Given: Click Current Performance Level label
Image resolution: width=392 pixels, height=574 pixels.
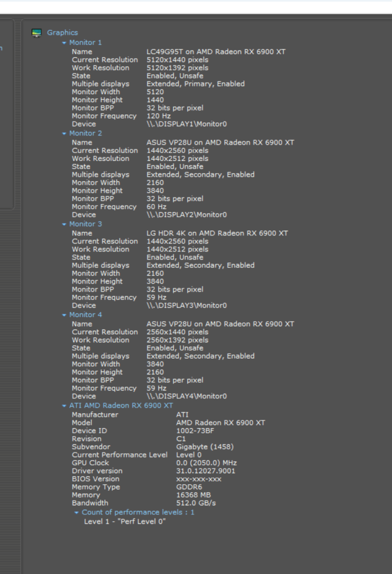Looking at the screenshot, I should tap(119, 455).
